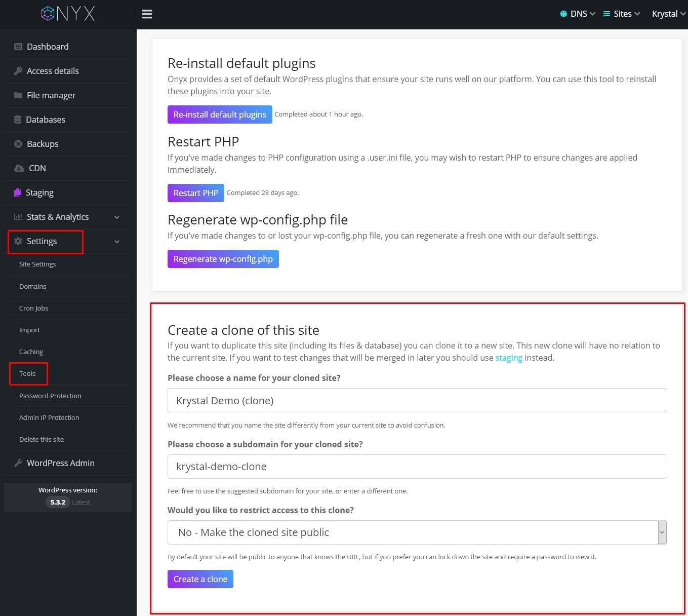Select Site Settings submenu item

37,264
